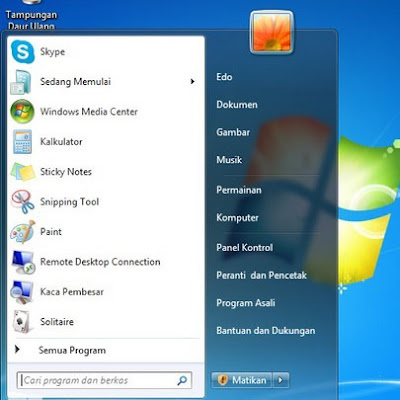Image resolution: width=400 pixels, height=400 pixels.
Task: Open Gambar pictures library
Action: [233, 132]
